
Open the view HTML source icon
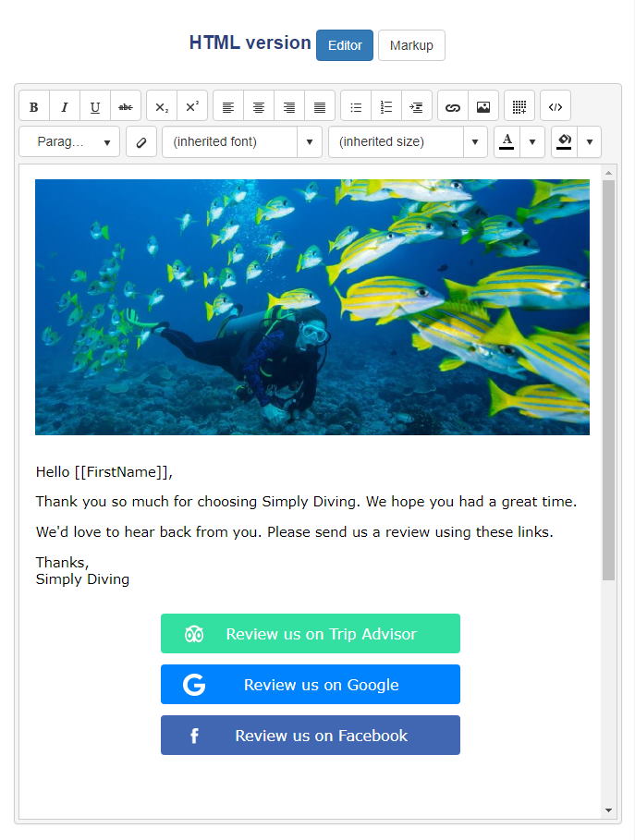556,106
